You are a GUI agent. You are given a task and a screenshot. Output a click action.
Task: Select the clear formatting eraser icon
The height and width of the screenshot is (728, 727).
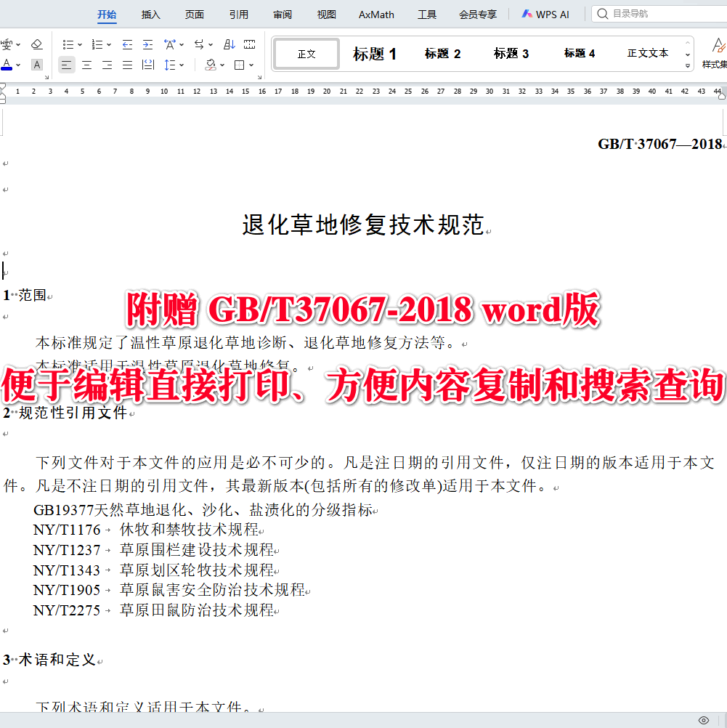coord(36,44)
